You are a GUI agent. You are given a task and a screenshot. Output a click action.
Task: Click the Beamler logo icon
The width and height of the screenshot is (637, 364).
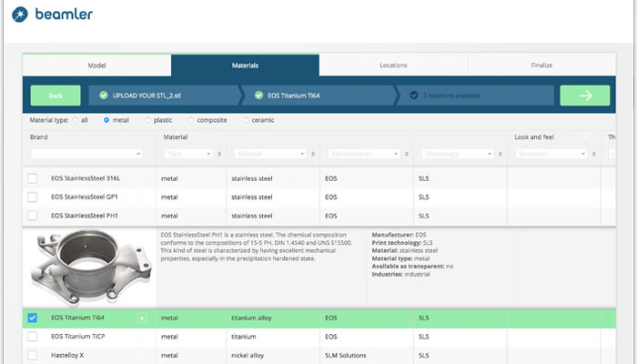point(20,15)
